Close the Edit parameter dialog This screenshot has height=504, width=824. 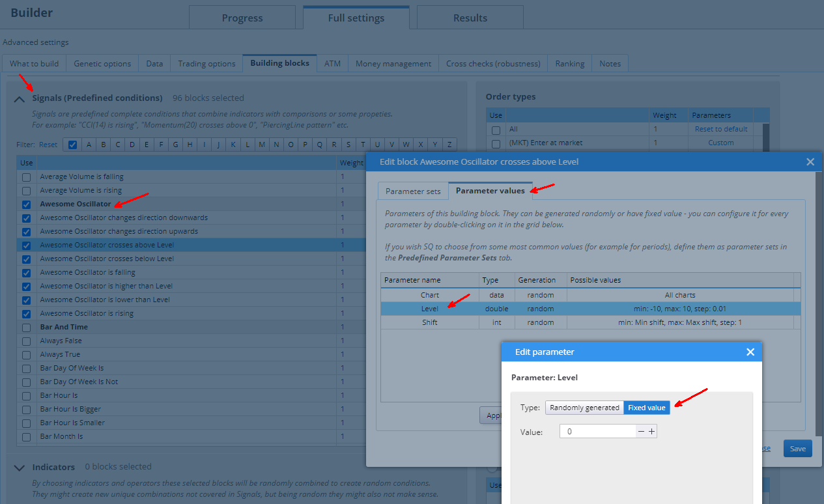pos(750,352)
